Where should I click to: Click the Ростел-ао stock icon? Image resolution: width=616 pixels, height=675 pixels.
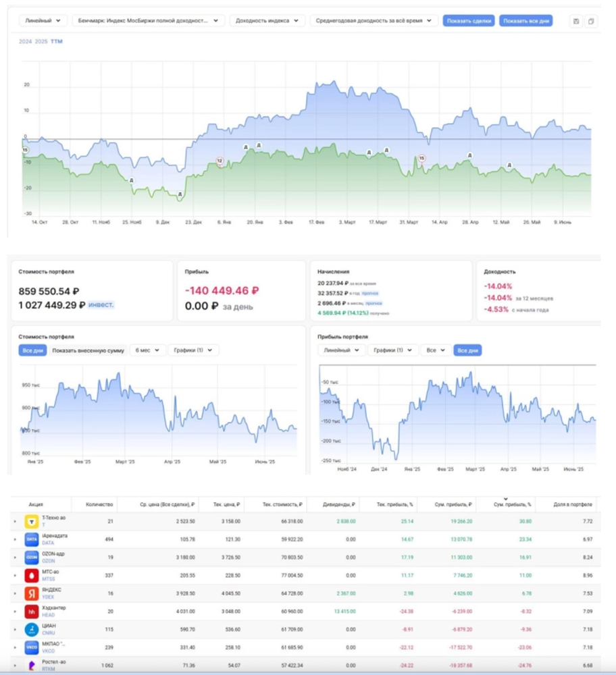[x=32, y=665]
